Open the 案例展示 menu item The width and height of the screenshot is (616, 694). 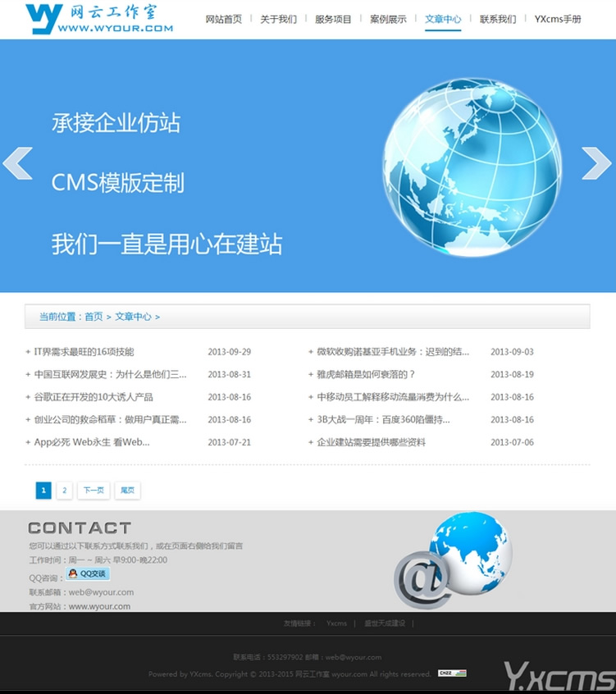coord(388,20)
